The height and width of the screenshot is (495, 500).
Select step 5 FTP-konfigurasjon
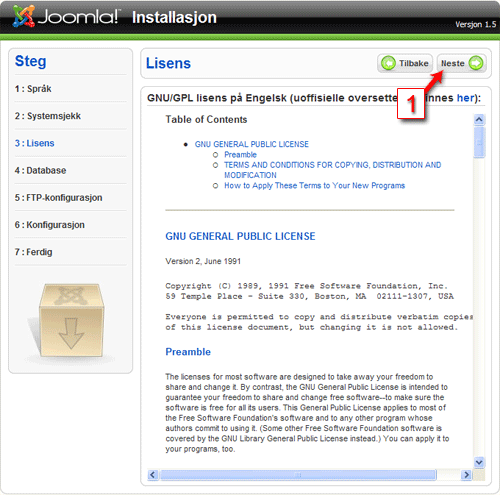58,198
